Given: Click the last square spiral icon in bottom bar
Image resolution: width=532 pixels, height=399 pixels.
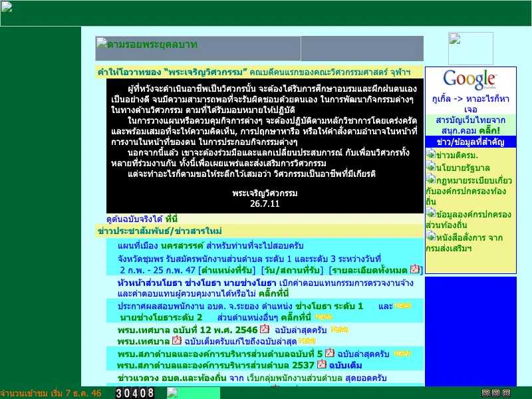Looking at the screenshot, I should [506, 393].
